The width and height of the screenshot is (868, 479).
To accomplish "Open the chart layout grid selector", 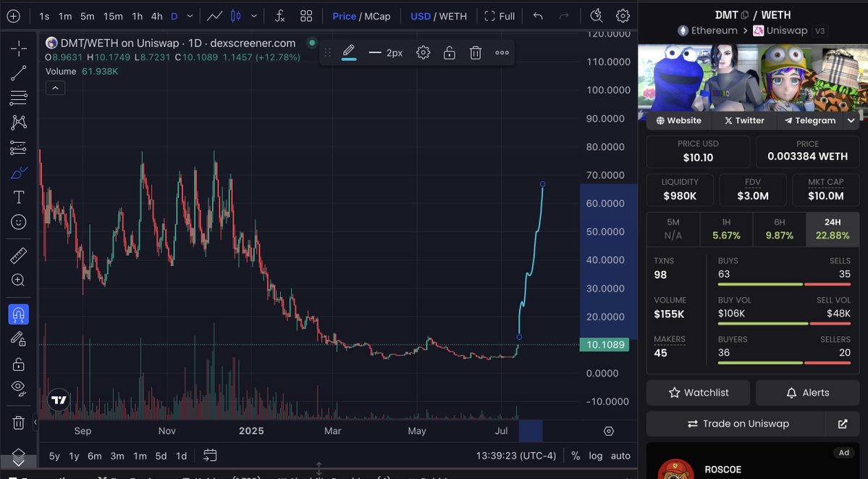I will pos(306,16).
